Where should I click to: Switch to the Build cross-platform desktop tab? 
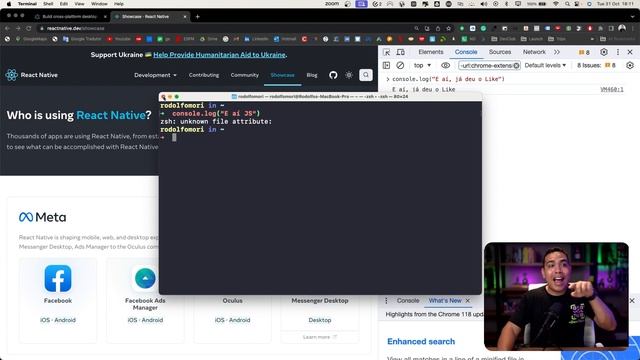click(x=70, y=17)
